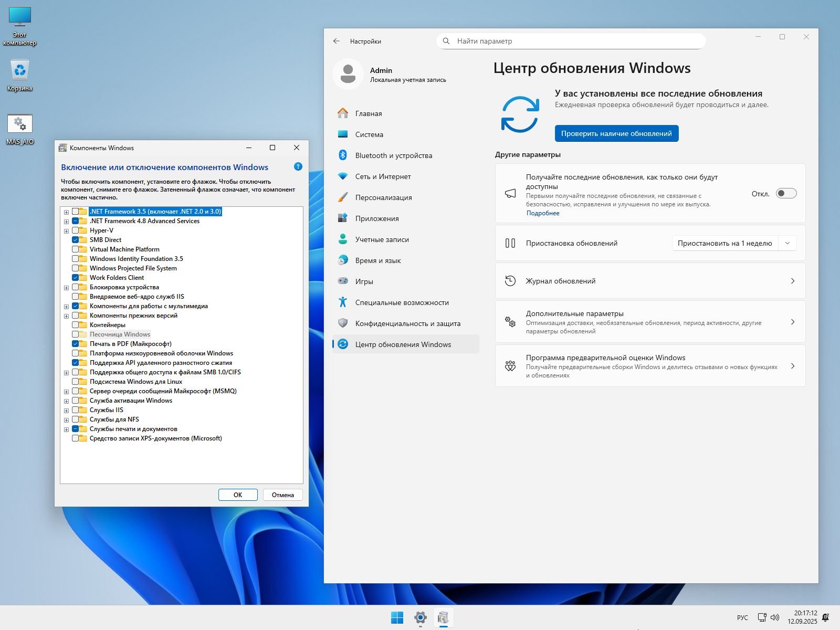
Task: Click the Windows Start button on taskbar
Action: pyautogui.click(x=397, y=618)
